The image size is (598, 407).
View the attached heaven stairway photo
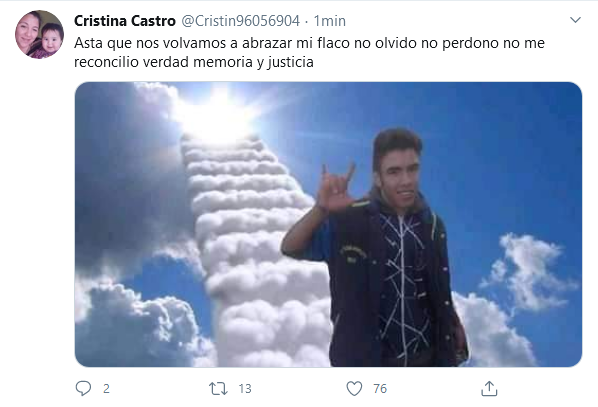pos(328,224)
